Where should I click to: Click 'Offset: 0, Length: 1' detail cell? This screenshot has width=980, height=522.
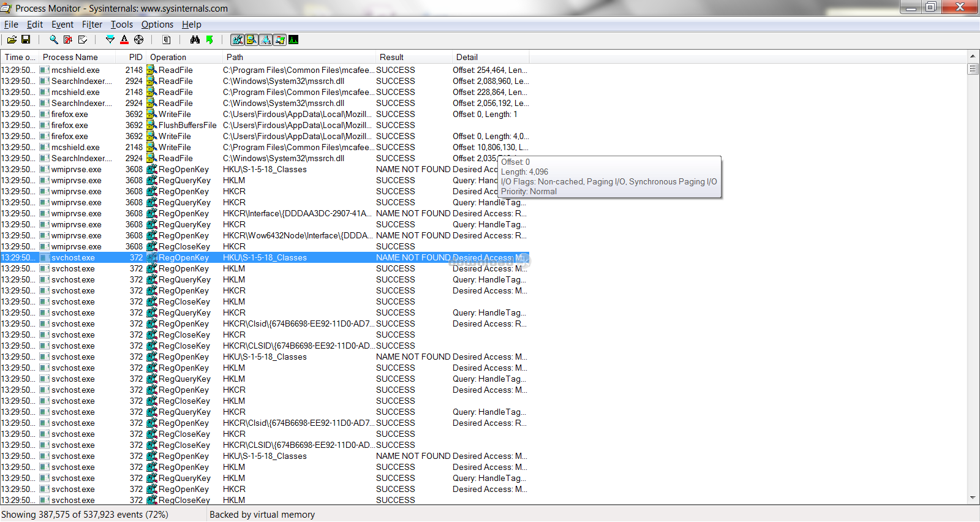[x=485, y=114]
